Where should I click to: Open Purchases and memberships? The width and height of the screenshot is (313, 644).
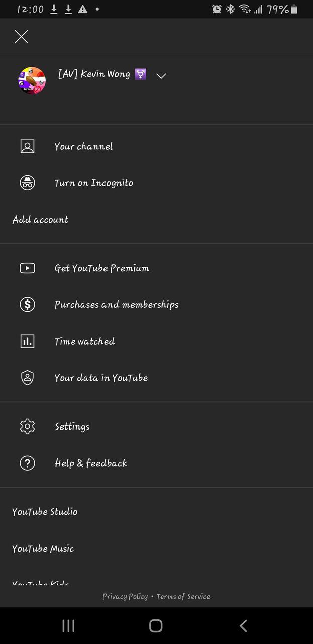point(117,304)
